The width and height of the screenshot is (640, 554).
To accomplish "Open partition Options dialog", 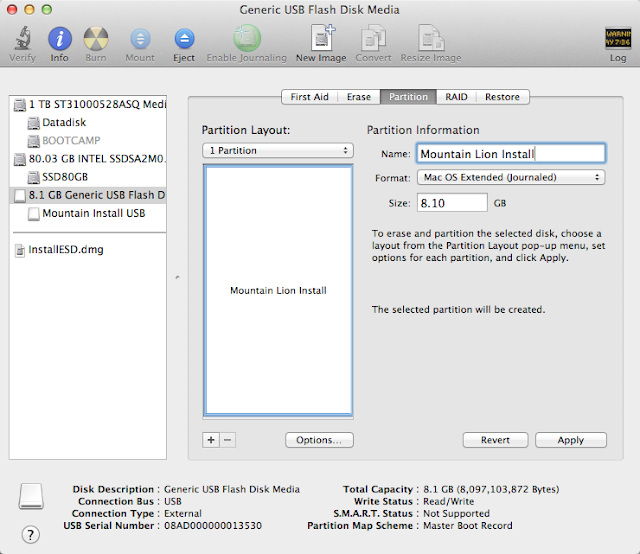I will coord(319,440).
